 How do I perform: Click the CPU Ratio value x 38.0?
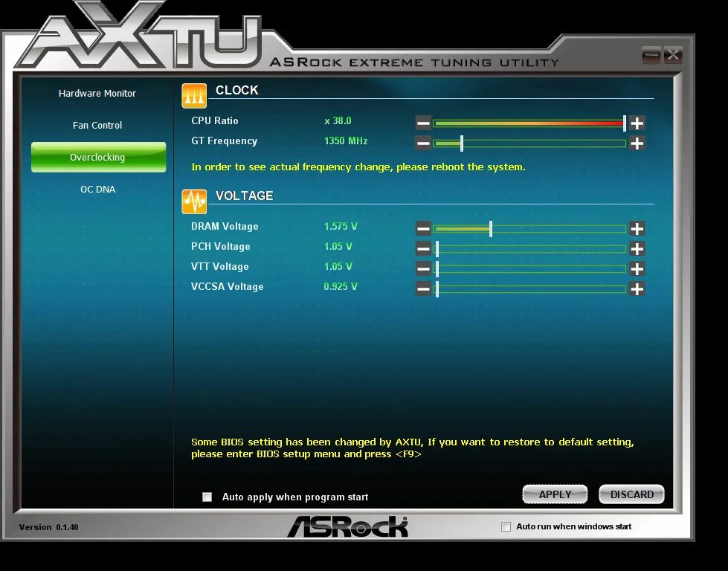tap(338, 120)
